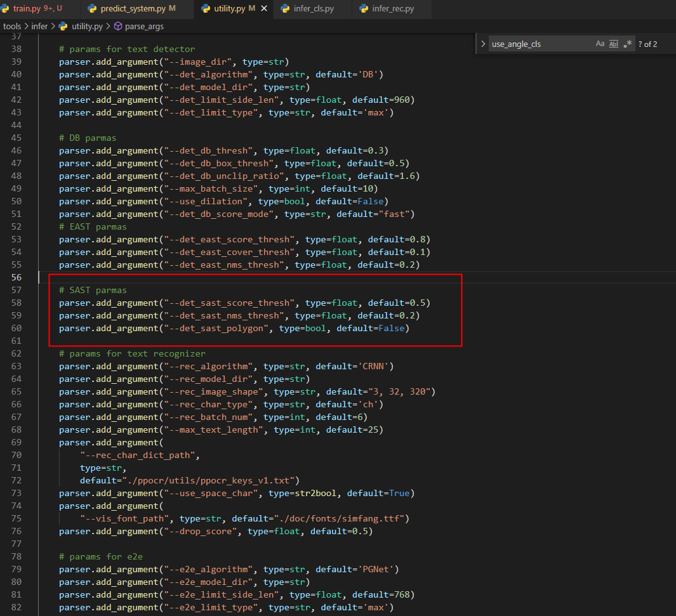Click the Python icon in the breadcrumb bar
The image size is (676, 616).
62,26
